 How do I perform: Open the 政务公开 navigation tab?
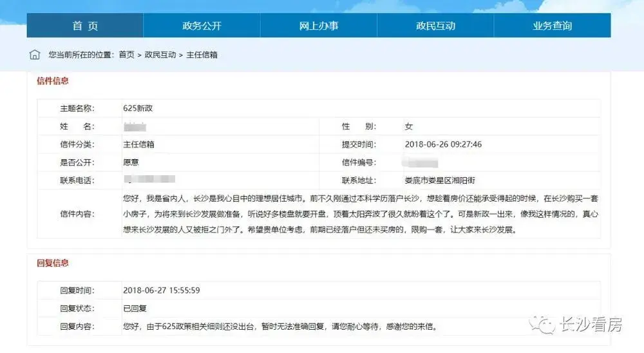pyautogui.click(x=202, y=26)
